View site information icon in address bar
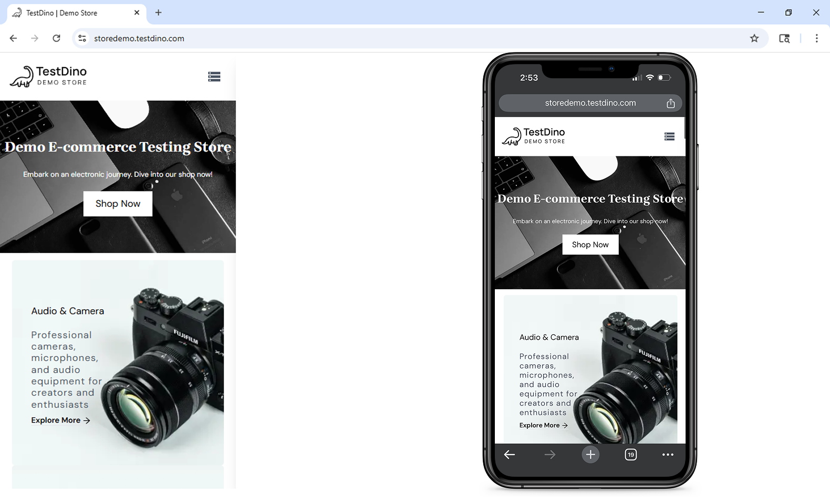This screenshot has width=830, height=504. tap(82, 38)
